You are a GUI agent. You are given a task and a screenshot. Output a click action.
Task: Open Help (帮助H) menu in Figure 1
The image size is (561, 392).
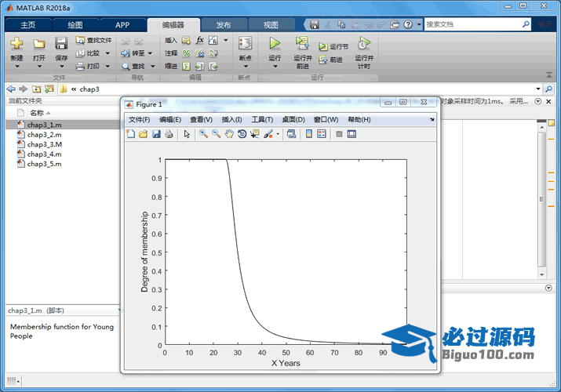point(359,119)
